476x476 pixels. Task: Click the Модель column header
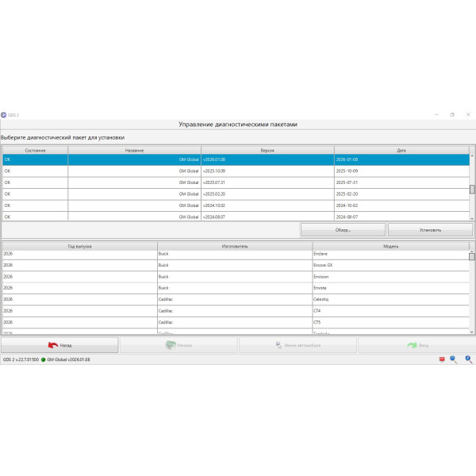point(390,246)
